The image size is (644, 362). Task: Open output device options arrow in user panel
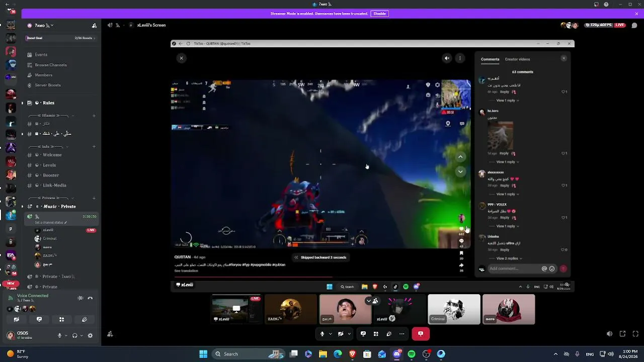pyautogui.click(x=82, y=335)
